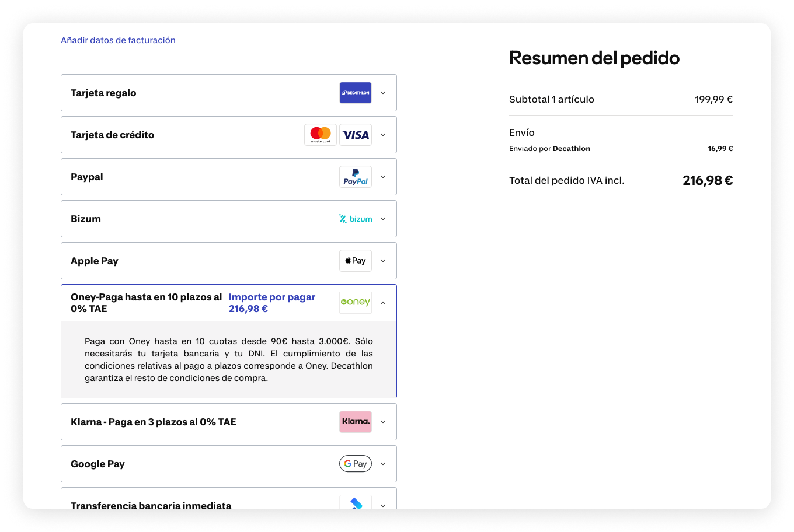Expand the Tarjeta regalo chevron

point(383,93)
